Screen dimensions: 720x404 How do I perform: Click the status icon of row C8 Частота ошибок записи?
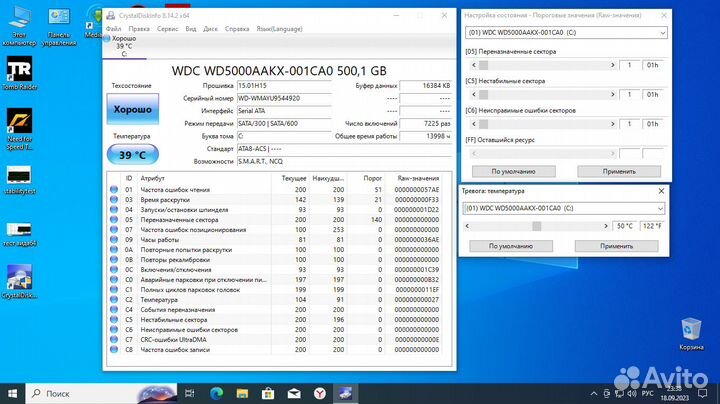point(114,349)
